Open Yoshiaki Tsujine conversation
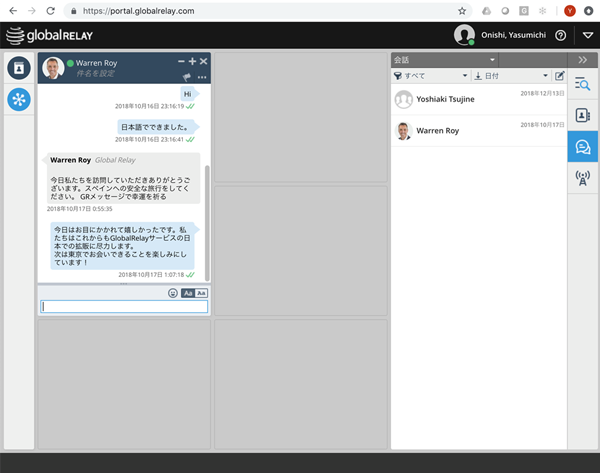The height and width of the screenshot is (473, 600). pos(479,99)
